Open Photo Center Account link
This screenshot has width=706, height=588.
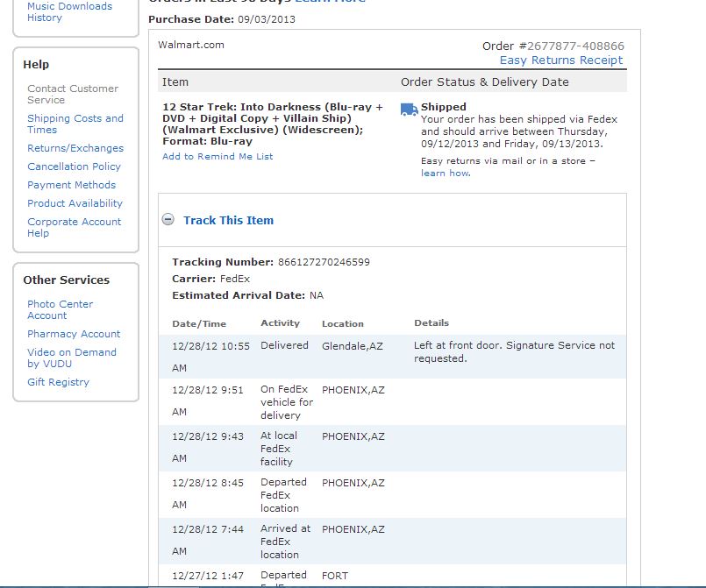60,309
